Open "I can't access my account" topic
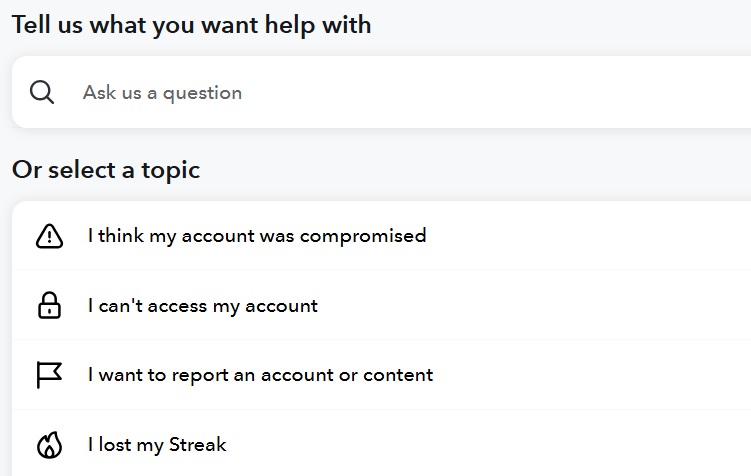The width and height of the screenshot is (751, 476). (x=202, y=306)
